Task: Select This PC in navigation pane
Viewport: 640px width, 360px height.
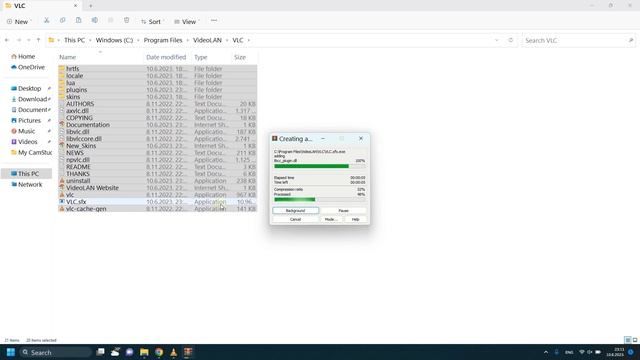Action: coord(27,173)
